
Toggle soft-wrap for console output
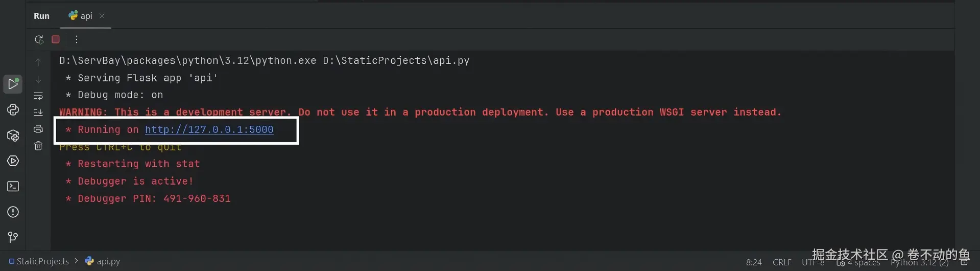[x=38, y=96]
